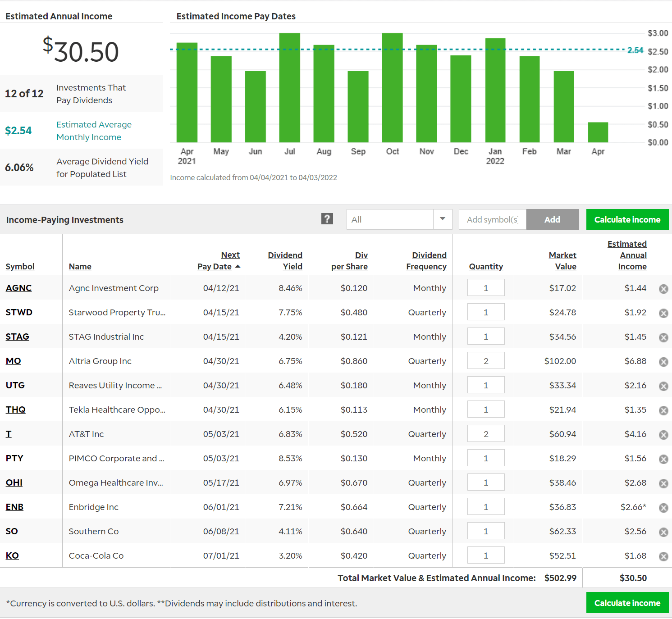Viewport: 672px width, 619px height.
Task: Sort by Next Pay Date header
Action: click(x=219, y=261)
